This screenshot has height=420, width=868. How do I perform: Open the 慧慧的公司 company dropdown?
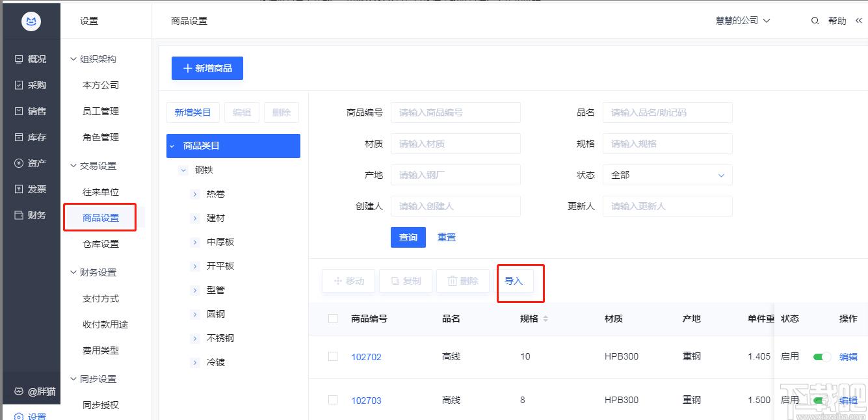(x=743, y=21)
